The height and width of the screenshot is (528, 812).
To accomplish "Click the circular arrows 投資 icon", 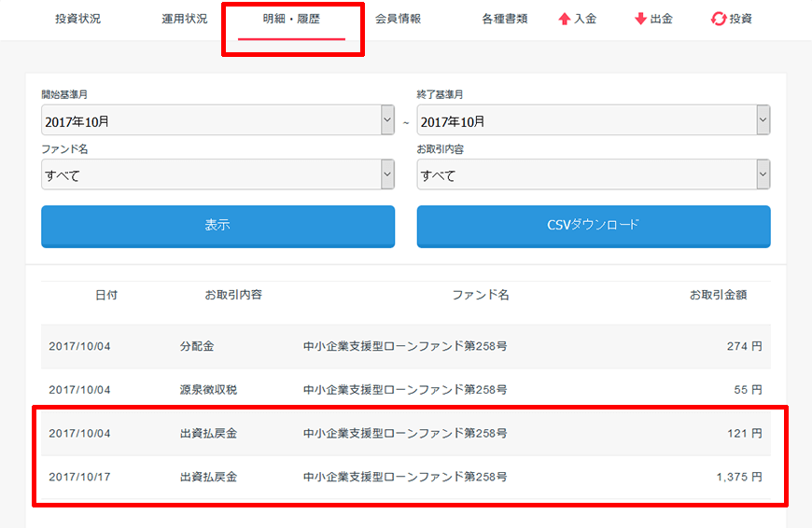I will [719, 20].
